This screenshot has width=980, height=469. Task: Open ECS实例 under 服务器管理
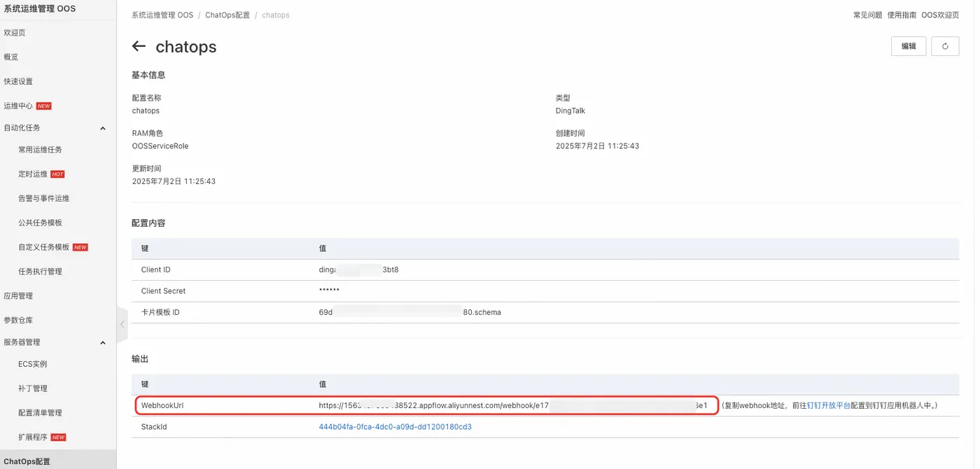pos(33,364)
